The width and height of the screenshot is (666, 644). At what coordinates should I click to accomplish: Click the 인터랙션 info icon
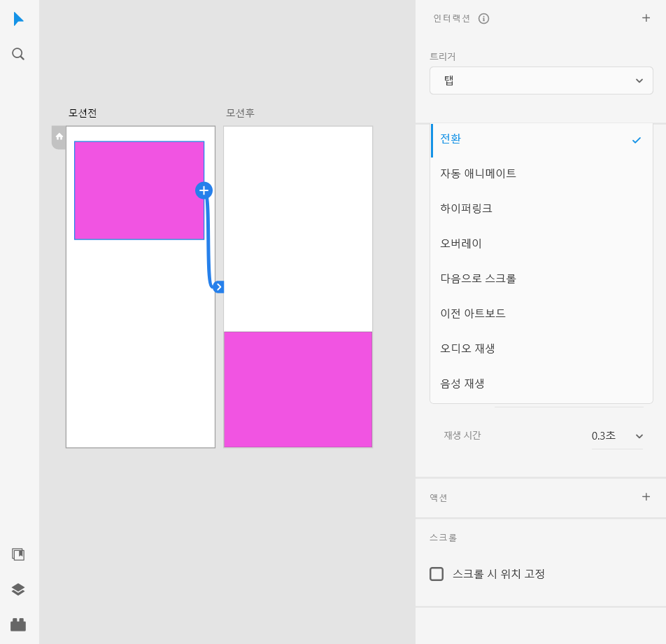pos(484,19)
